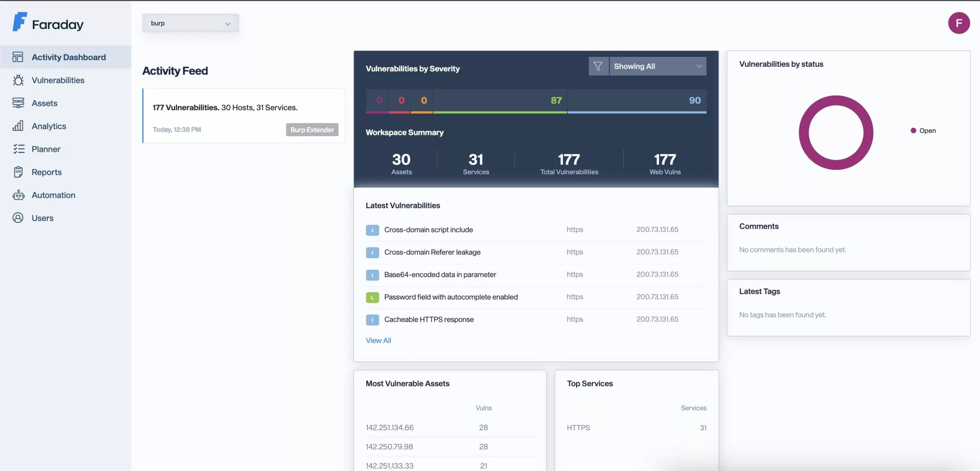Screen dimensions: 980x471
Task: Click the severity filter funnel icon
Action: coord(598,66)
